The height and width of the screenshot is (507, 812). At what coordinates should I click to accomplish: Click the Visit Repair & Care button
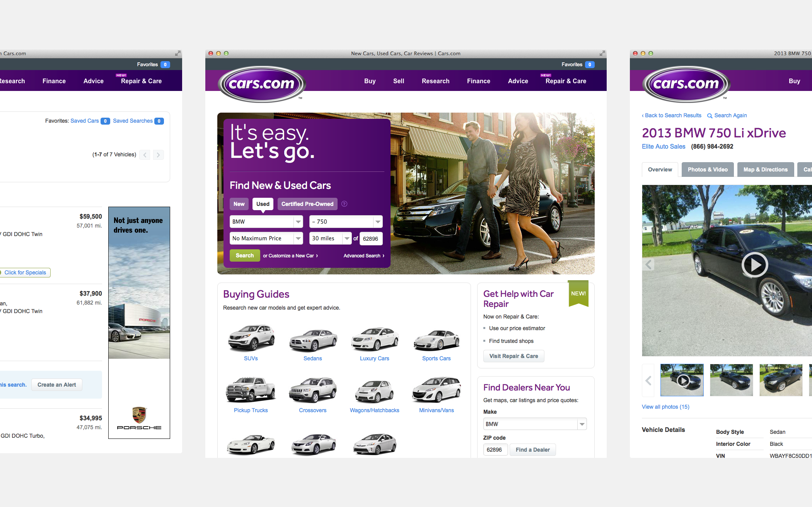513,356
